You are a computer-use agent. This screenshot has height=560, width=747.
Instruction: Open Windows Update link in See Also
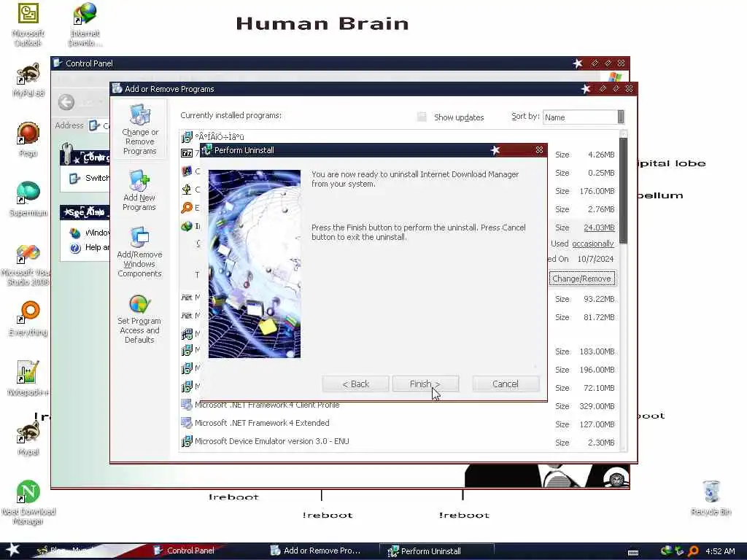(90, 233)
